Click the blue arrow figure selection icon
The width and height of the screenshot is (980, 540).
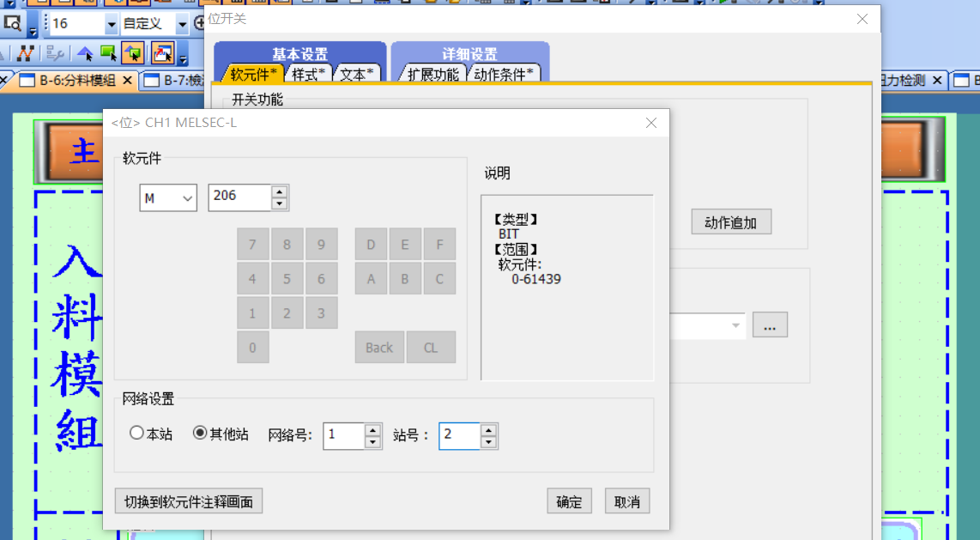(85, 53)
